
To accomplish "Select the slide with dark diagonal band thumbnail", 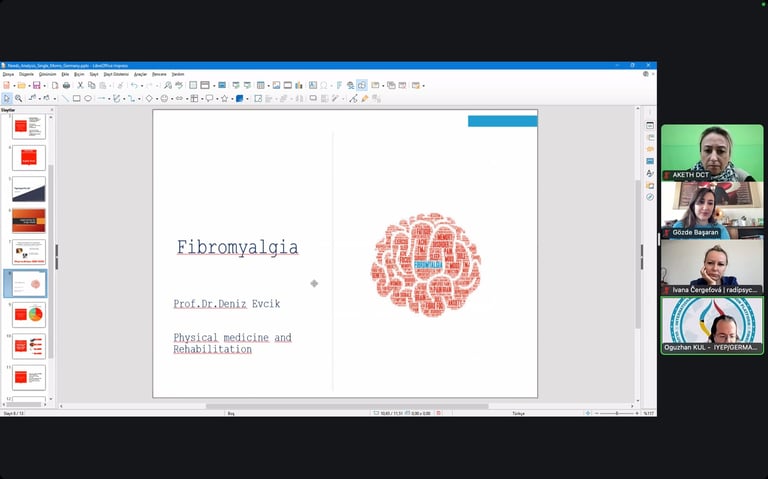I will [29, 189].
